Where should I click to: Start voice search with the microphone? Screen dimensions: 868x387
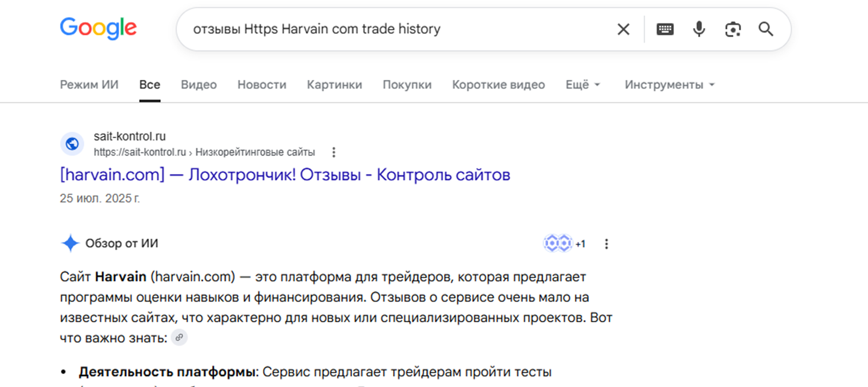(x=699, y=29)
